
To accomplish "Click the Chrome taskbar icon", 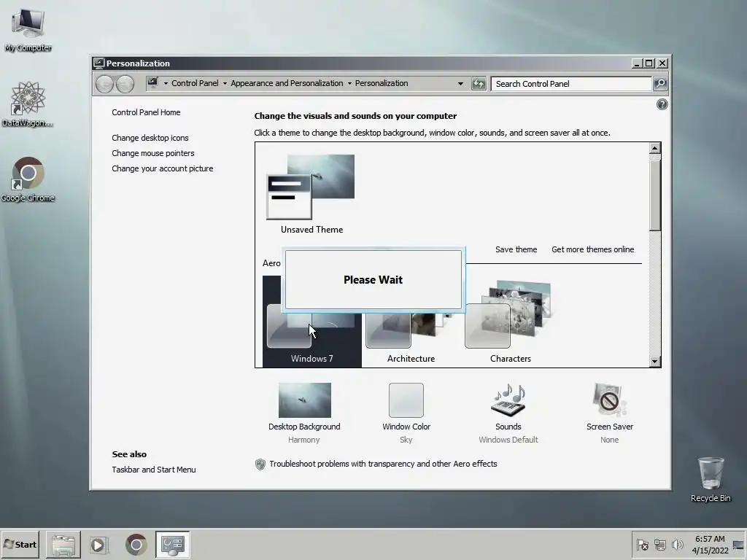I will pos(136,545).
